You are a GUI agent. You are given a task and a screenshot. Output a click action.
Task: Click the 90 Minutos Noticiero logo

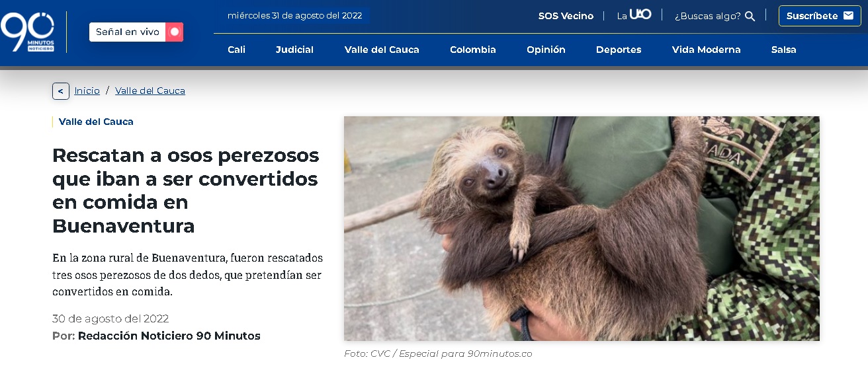pyautogui.click(x=27, y=32)
